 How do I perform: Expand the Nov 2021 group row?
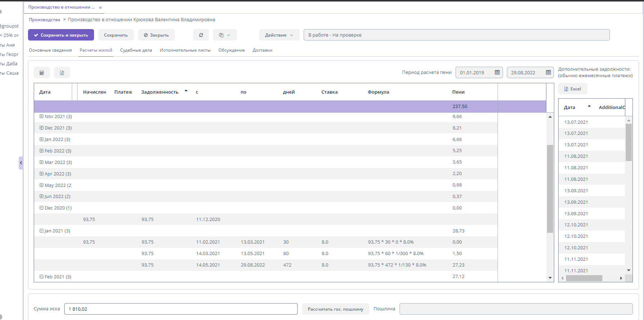(x=42, y=116)
